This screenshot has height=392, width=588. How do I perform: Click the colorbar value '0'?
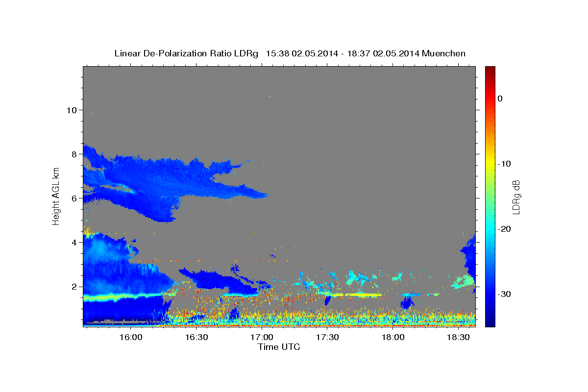pyautogui.click(x=500, y=98)
